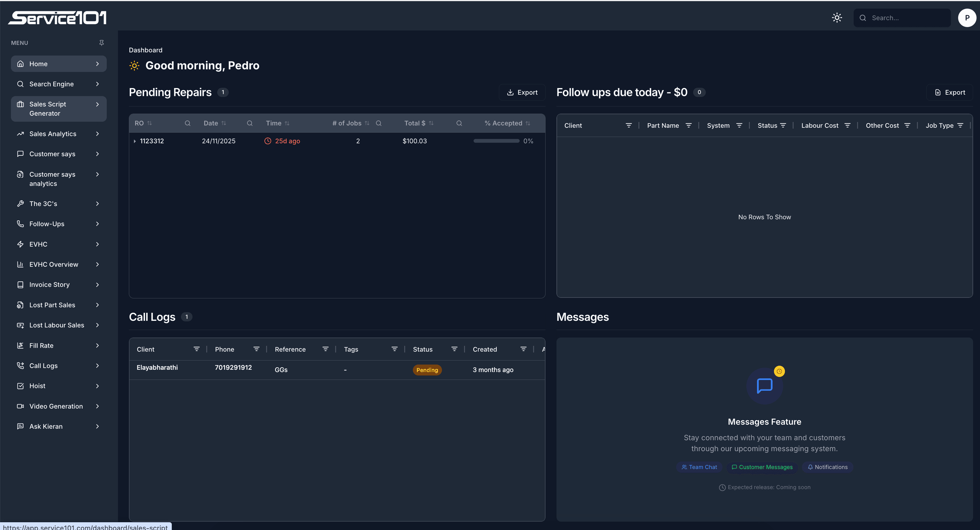Select the Ask Kieran chat icon

[x=20, y=426]
